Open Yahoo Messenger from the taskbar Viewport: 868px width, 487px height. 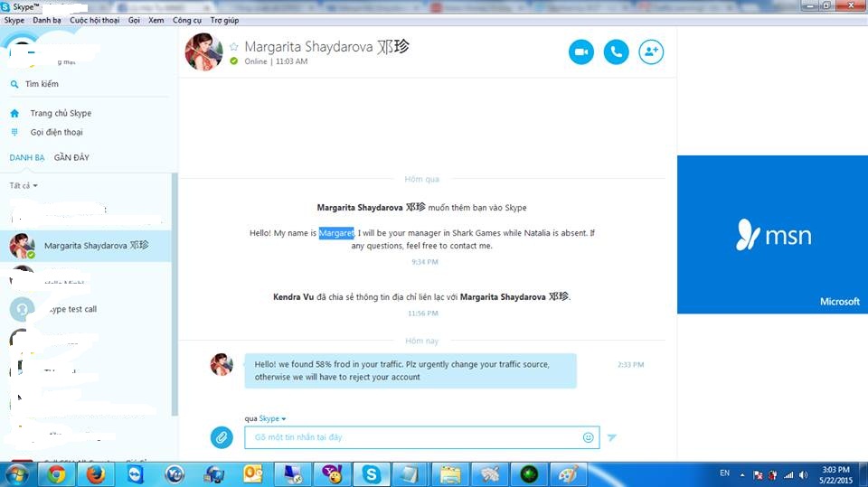click(332, 474)
